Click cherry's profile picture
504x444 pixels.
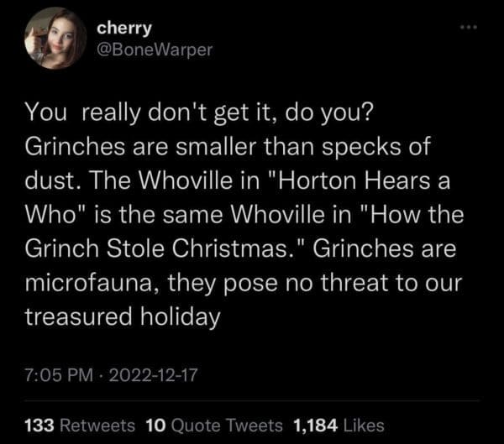click(55, 39)
